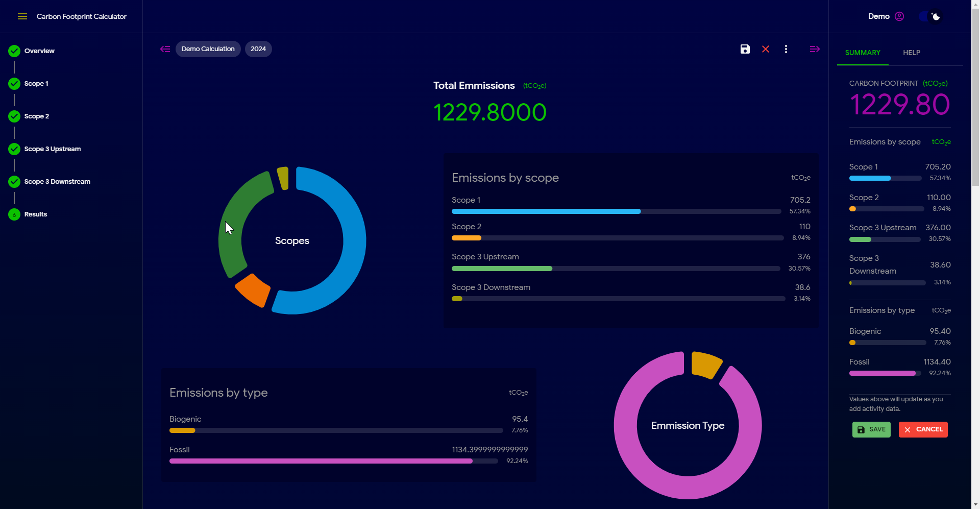980x509 pixels.
Task: Switch to the HELP tab
Action: [912, 53]
